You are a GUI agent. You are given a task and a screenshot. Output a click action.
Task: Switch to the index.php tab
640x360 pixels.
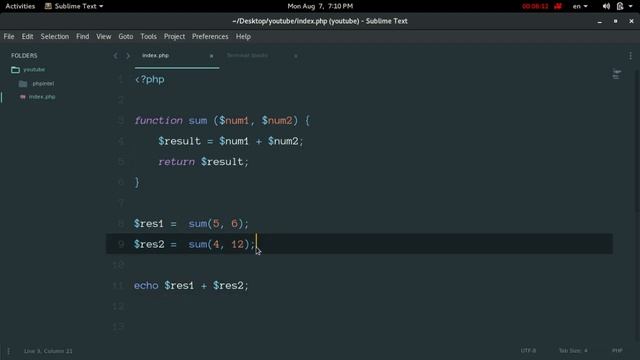coord(176,56)
